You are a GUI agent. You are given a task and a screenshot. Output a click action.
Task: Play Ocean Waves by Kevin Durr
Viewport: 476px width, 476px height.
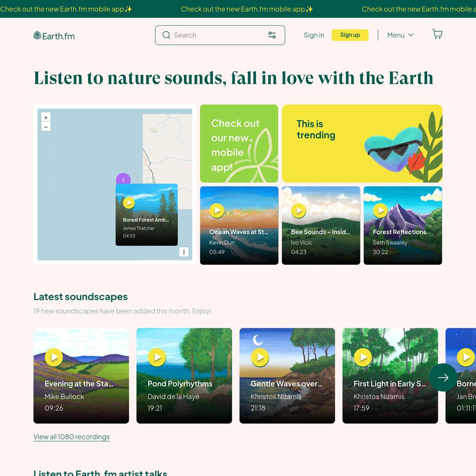pyautogui.click(x=217, y=210)
